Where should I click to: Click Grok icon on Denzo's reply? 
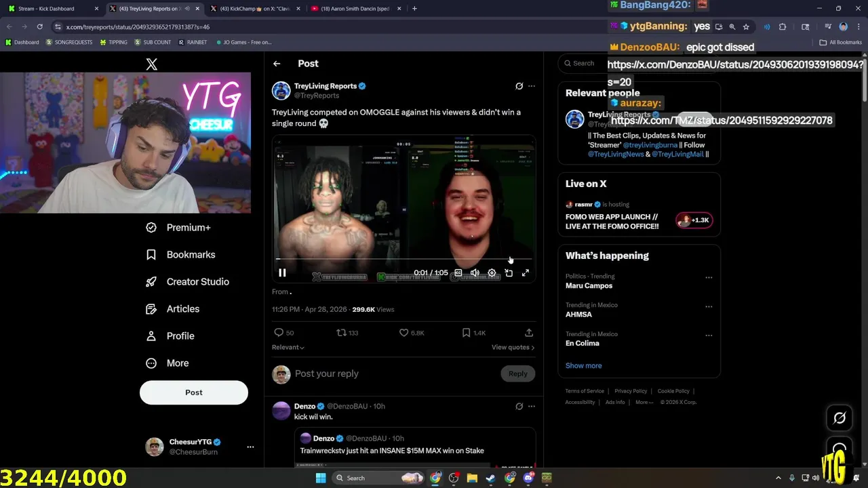pos(519,407)
